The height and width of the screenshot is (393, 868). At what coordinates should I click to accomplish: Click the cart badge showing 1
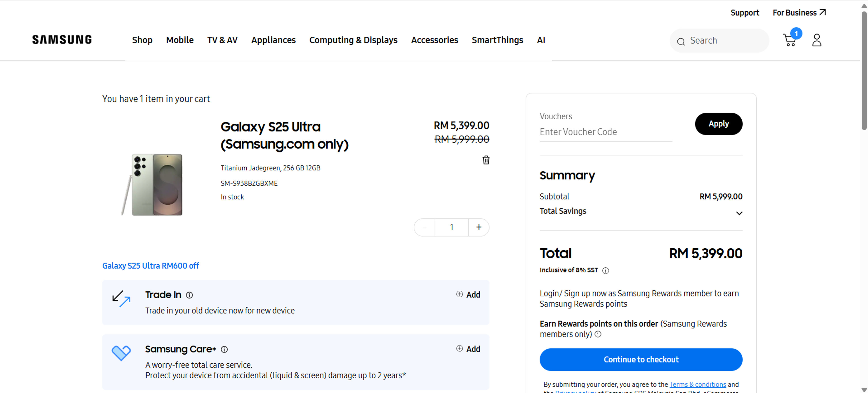[x=796, y=33]
